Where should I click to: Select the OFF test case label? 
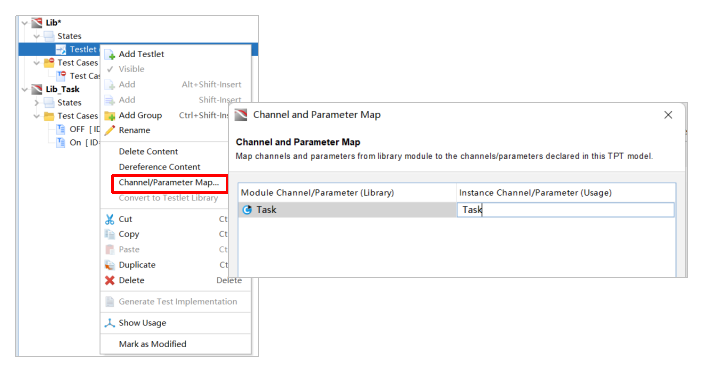tap(77, 129)
